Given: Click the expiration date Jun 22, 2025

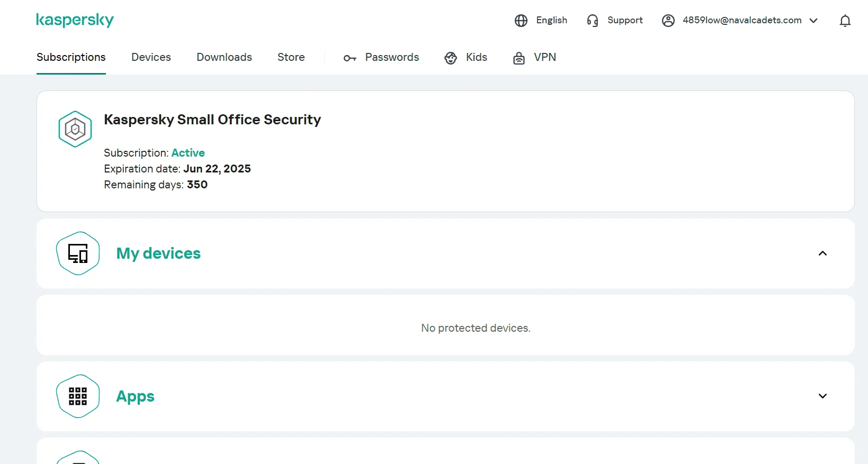Looking at the screenshot, I should click(217, 169).
